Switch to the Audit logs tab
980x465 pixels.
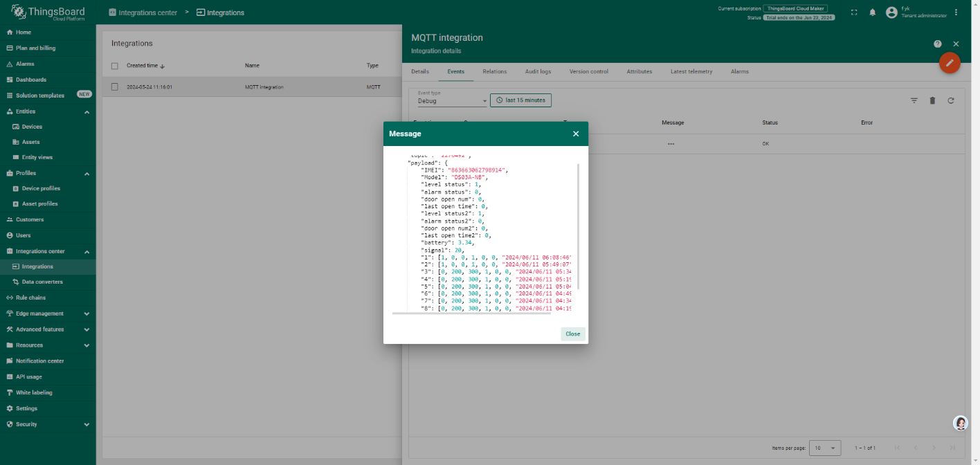coord(538,71)
